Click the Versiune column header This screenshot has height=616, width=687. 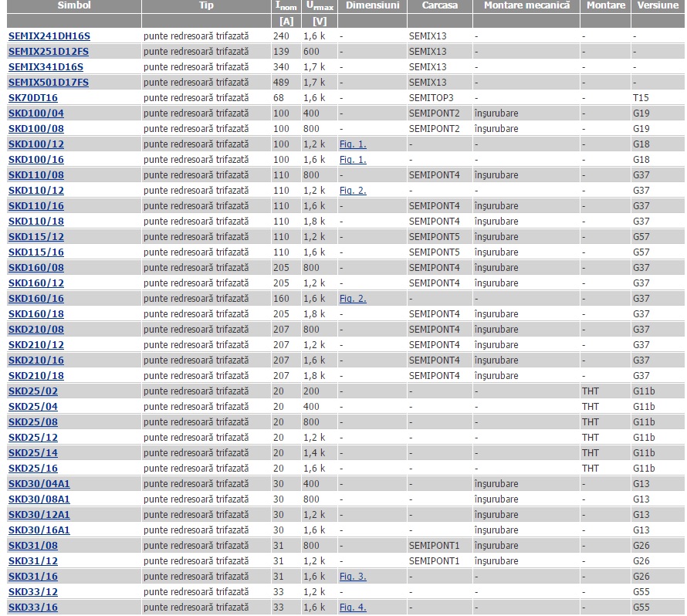click(658, 5)
